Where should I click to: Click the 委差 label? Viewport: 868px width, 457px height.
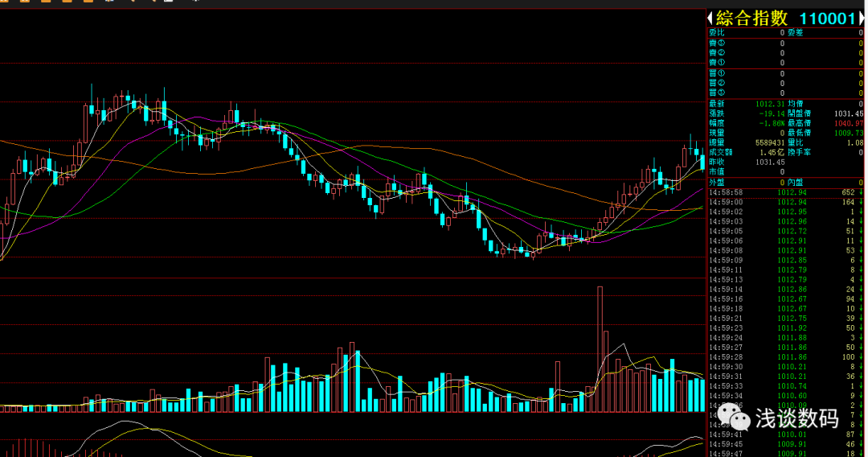pyautogui.click(x=796, y=33)
